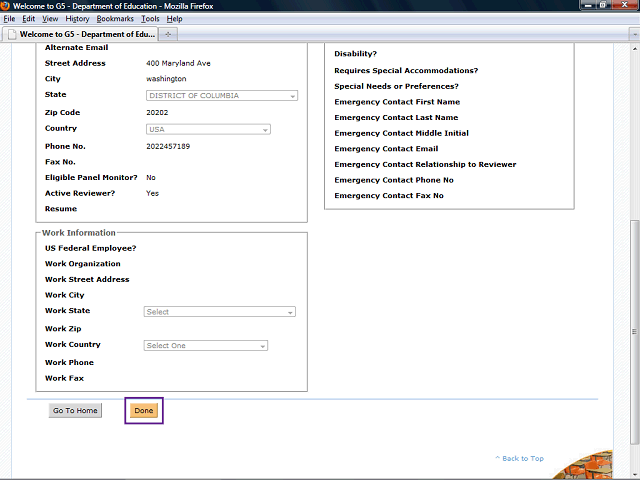Screen dimensions: 640x480
Task: Open the Country dropdown showing USA
Action: [208, 129]
